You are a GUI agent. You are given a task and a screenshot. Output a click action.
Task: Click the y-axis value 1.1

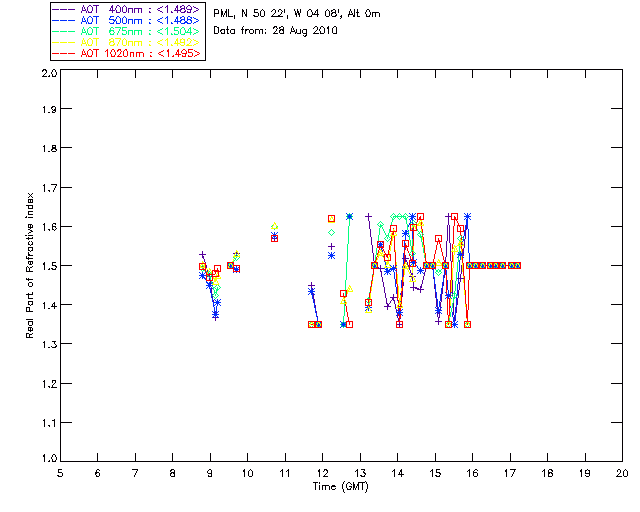pyautogui.click(x=49, y=423)
